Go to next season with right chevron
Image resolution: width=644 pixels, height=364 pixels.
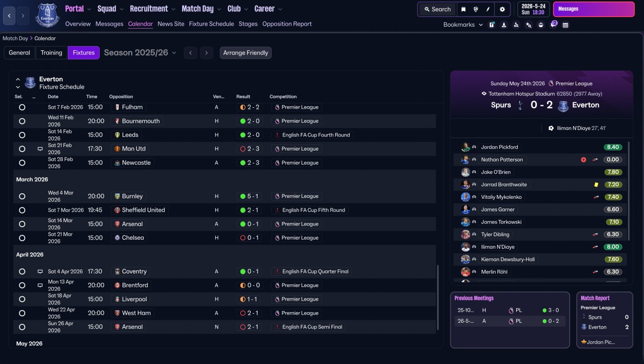click(x=206, y=53)
